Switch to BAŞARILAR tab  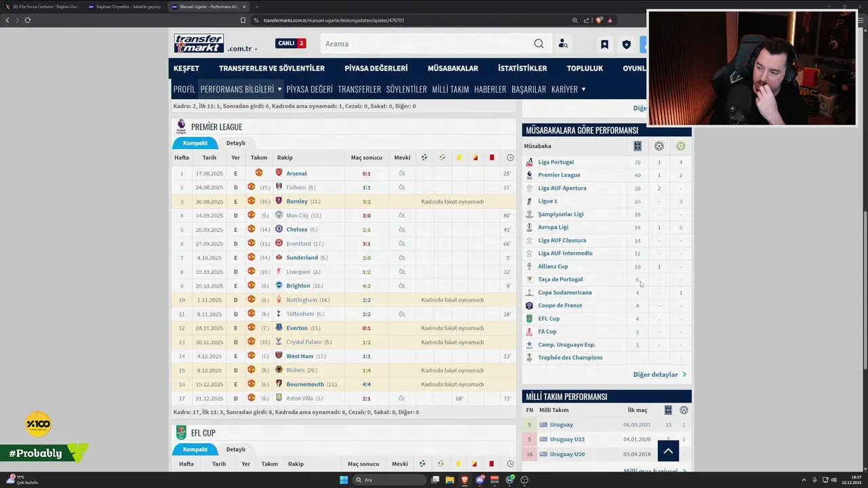(x=528, y=89)
